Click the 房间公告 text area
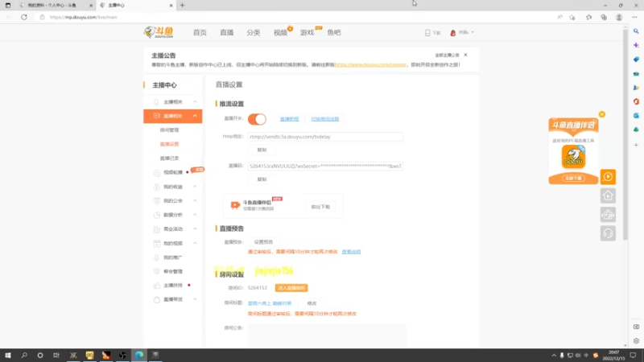The width and height of the screenshot is (644, 362). [327, 335]
